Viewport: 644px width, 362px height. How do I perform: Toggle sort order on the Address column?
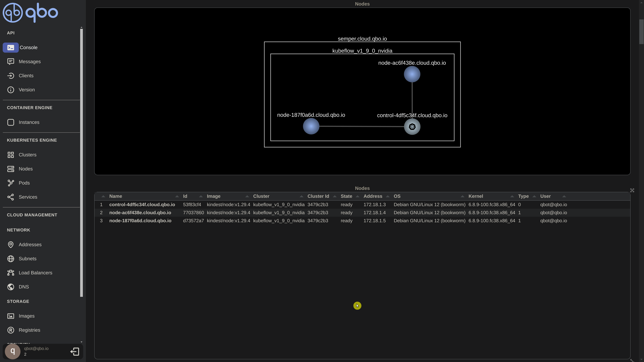point(388,196)
